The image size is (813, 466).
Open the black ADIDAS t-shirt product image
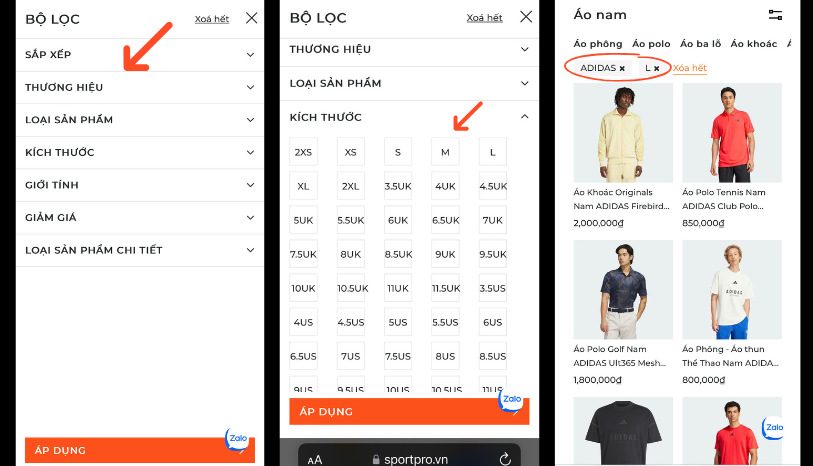pos(623,431)
